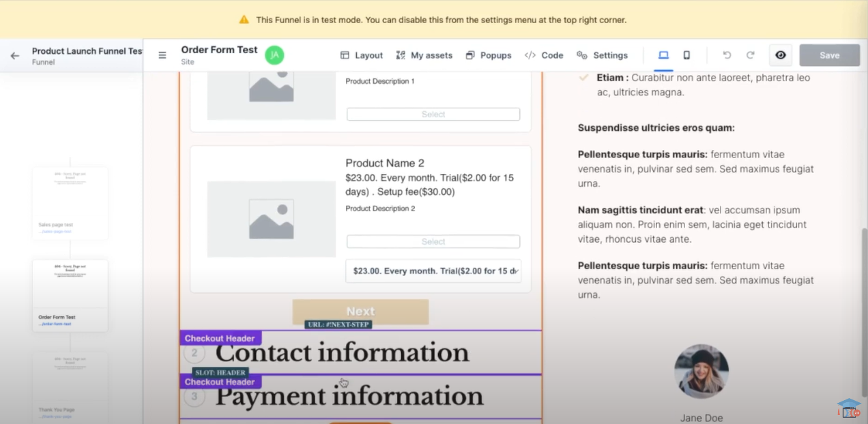Switch to desktop preview mode
The width and height of the screenshot is (868, 424).
(663, 55)
